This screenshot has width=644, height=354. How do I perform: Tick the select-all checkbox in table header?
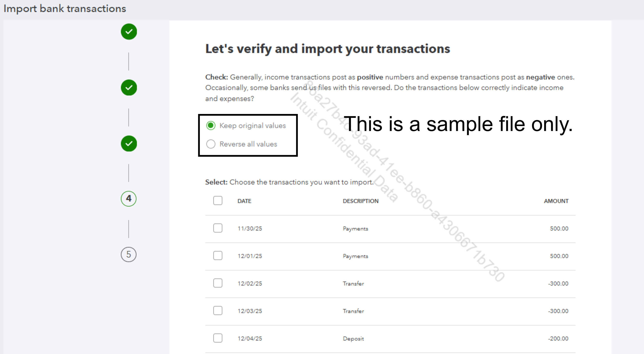(218, 201)
